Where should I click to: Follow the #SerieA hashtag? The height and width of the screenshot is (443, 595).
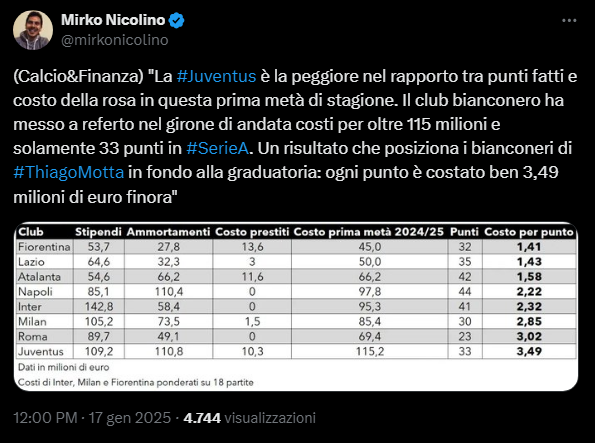[x=217, y=148]
